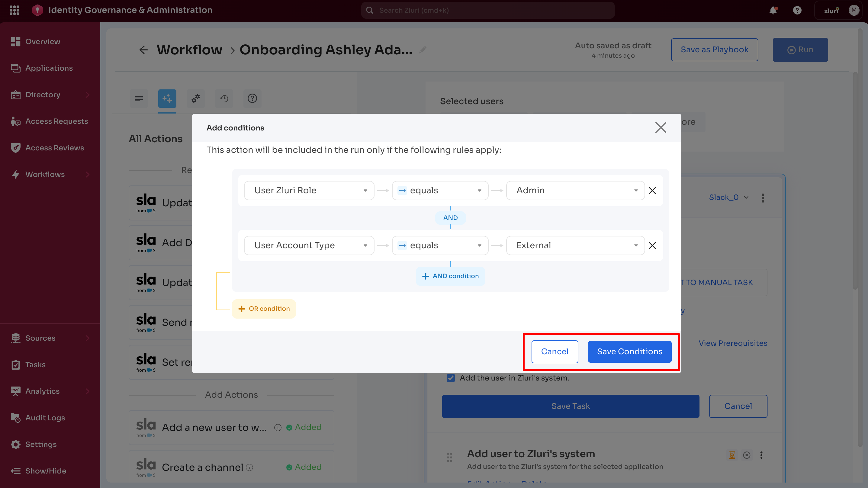Click Cancel in the conditions dialog
This screenshot has width=868, height=488.
click(555, 352)
